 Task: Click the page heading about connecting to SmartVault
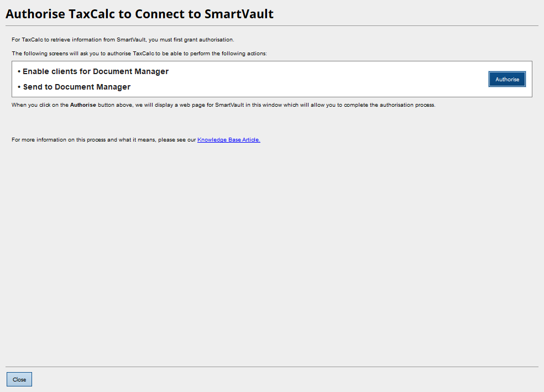pyautogui.click(x=139, y=14)
